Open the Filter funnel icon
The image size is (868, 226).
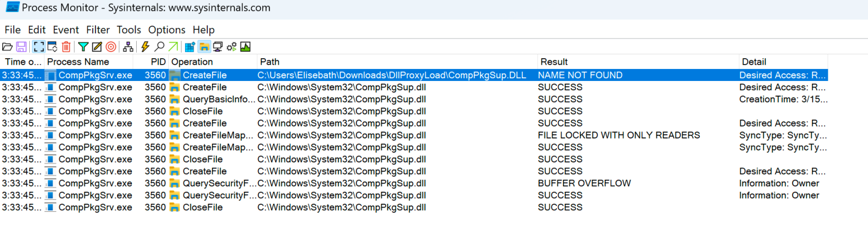[83, 47]
